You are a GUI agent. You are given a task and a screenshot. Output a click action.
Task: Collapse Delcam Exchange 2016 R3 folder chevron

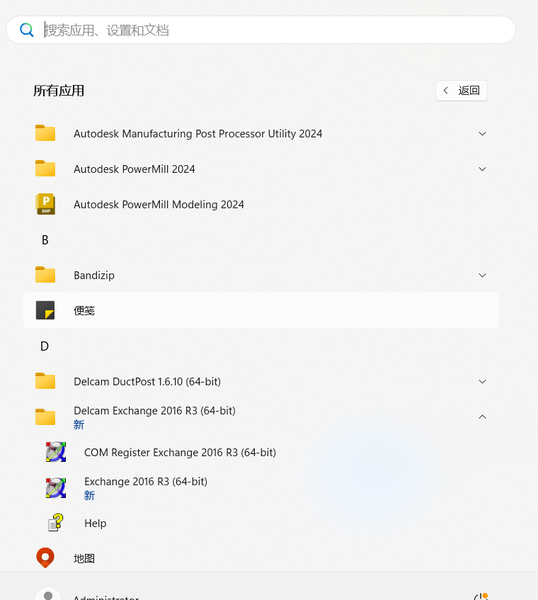coord(483,417)
